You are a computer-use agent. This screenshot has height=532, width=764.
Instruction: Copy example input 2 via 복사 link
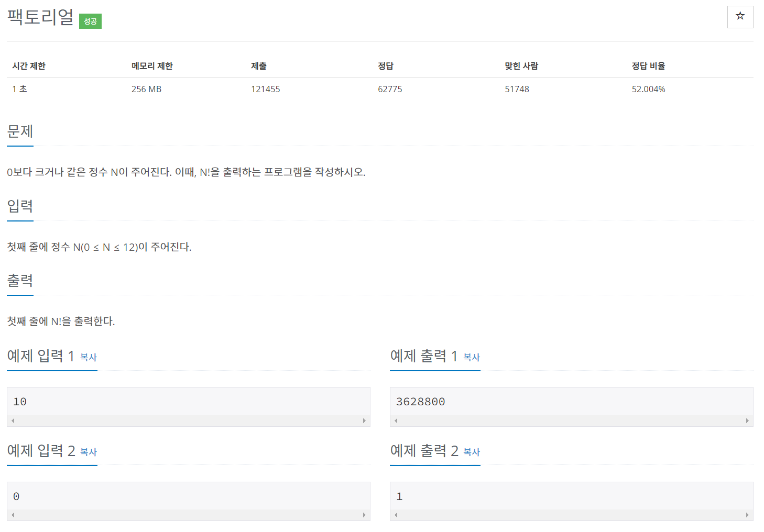[x=89, y=452]
